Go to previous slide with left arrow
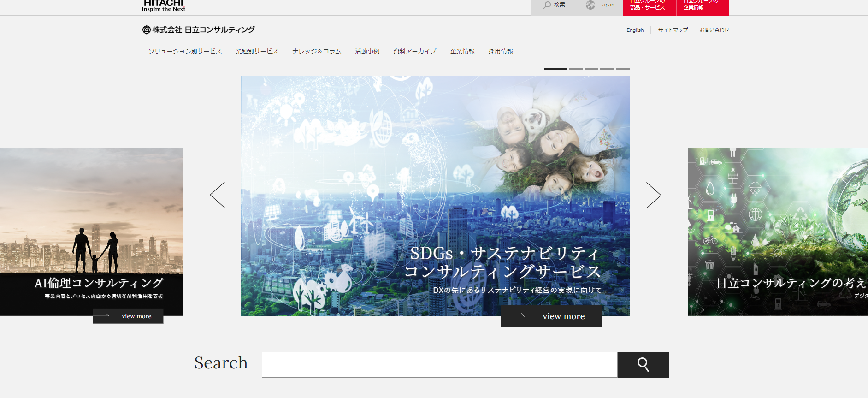Image resolution: width=868 pixels, height=398 pixels. [218, 195]
